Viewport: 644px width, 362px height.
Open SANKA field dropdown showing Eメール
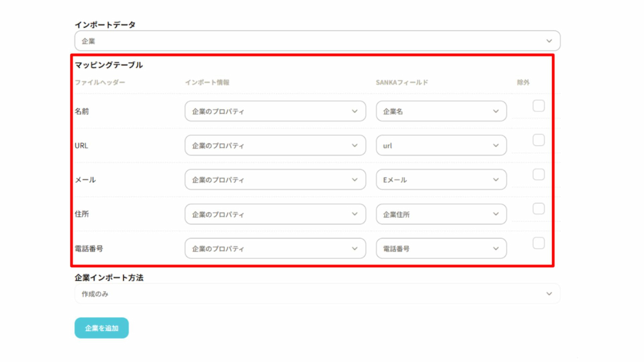coord(441,180)
